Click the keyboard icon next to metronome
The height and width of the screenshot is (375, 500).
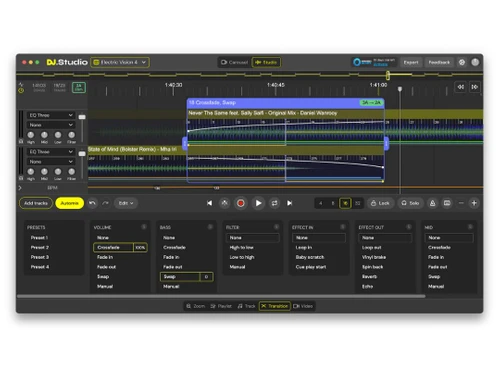(x=447, y=203)
